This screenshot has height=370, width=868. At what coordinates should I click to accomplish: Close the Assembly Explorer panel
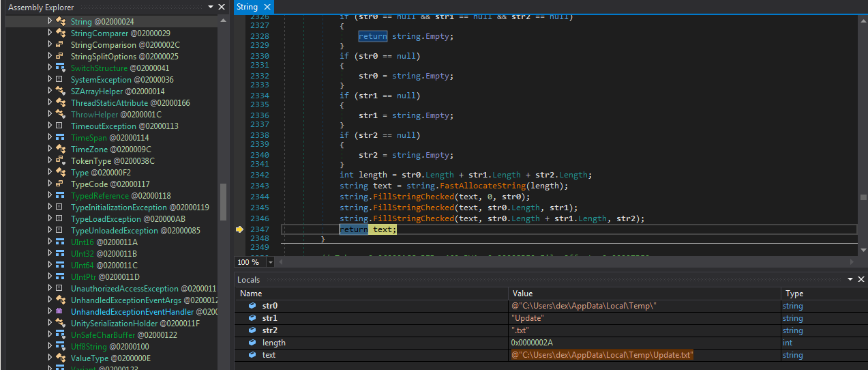pyautogui.click(x=221, y=7)
